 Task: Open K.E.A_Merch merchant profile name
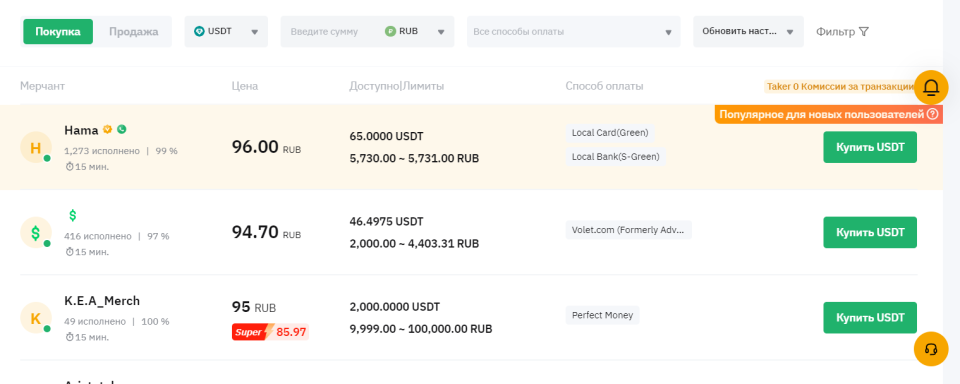pyautogui.click(x=102, y=301)
